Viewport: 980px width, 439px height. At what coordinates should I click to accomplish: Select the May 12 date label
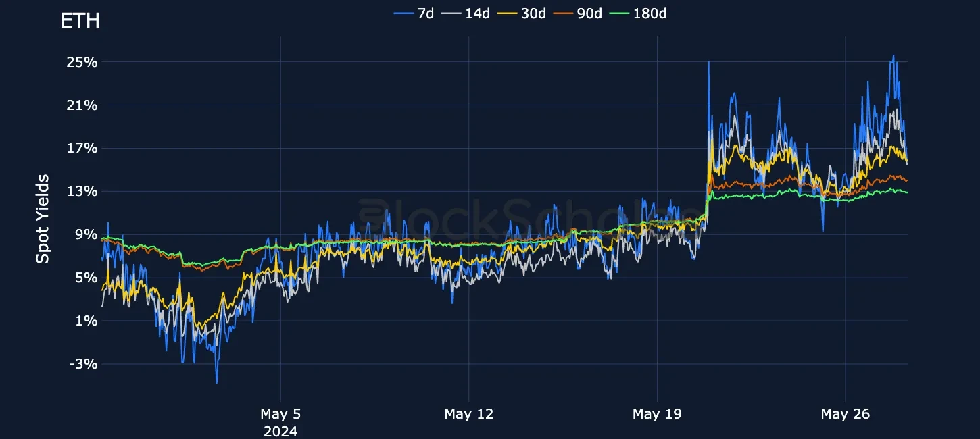pos(468,414)
